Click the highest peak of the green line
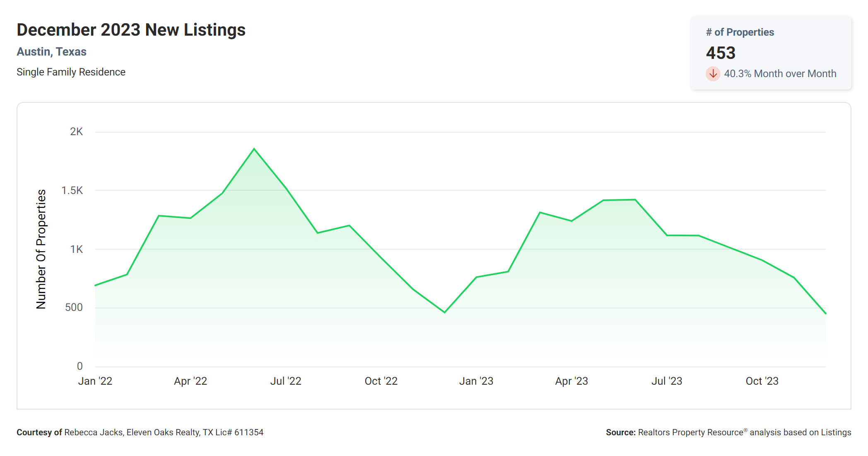The image size is (868, 456). (254, 149)
